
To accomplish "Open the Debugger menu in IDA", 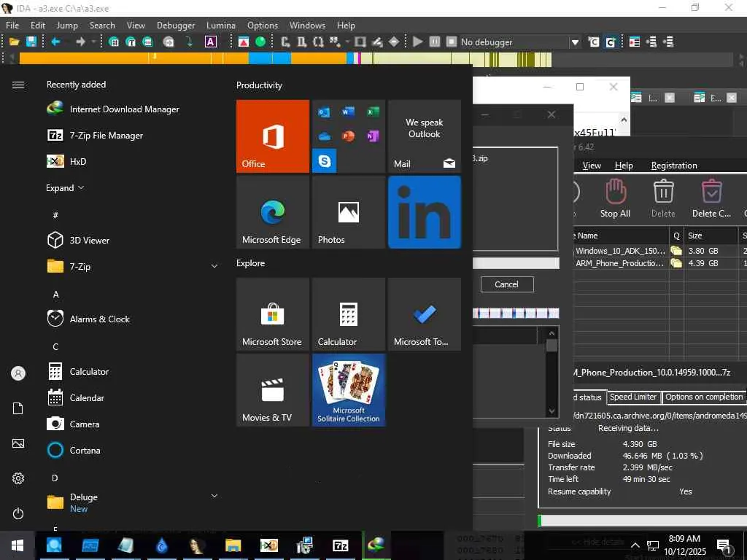I will (176, 26).
